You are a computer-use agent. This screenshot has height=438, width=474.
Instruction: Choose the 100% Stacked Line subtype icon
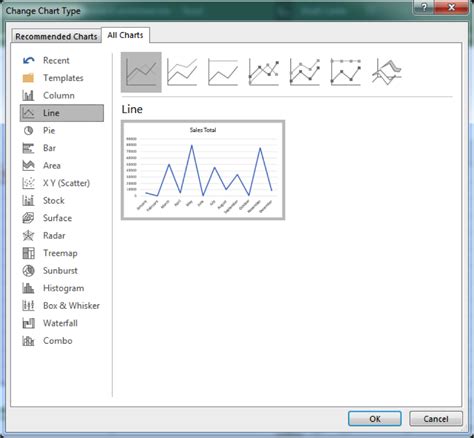223,72
